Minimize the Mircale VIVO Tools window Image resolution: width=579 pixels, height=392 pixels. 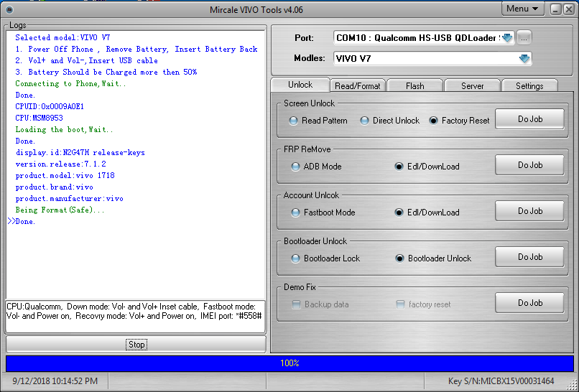point(556,9)
